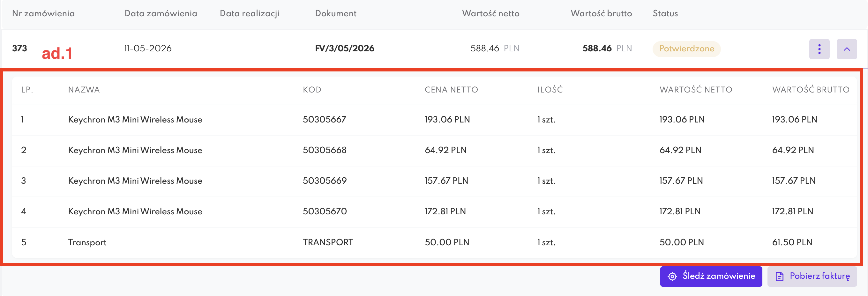Click quantity "1 szt." in Transport row
Viewport: 868px width, 296px height.
[x=546, y=242]
